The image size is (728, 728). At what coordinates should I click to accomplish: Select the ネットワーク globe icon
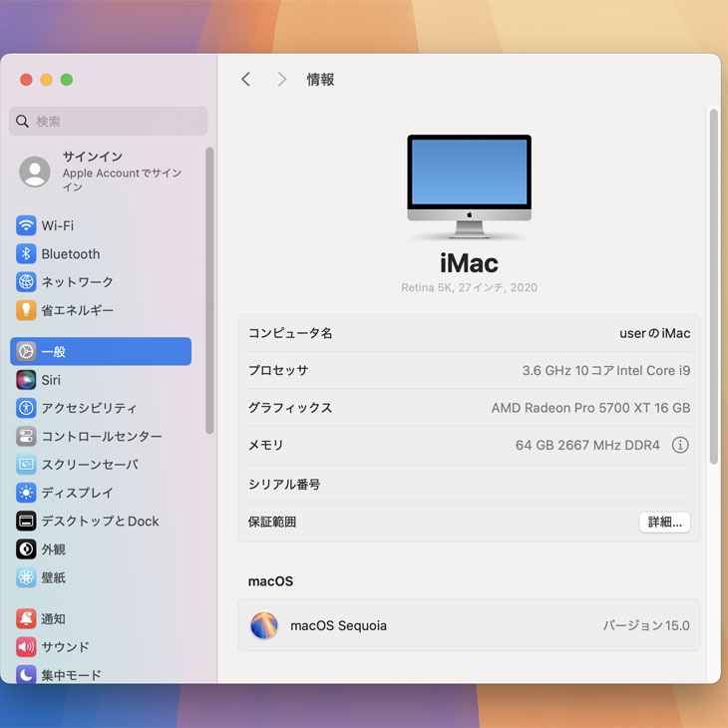click(26, 282)
